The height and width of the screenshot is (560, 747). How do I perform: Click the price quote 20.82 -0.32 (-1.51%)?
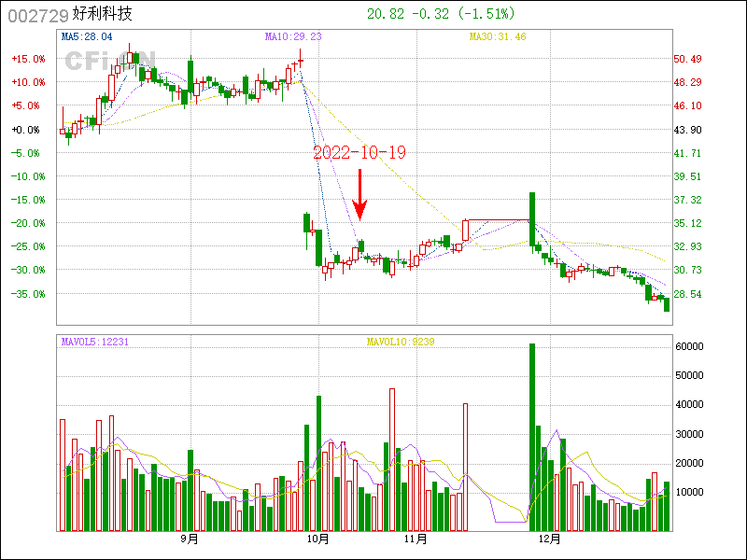441,14
